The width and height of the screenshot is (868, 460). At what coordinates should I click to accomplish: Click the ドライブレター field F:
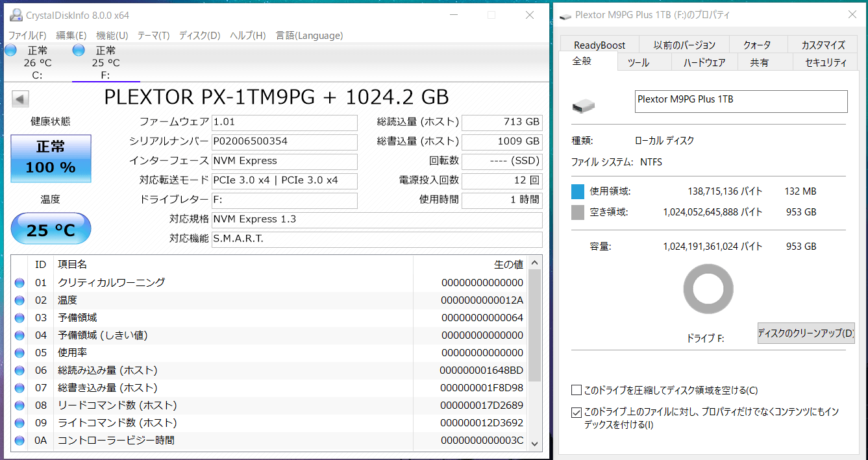pos(284,200)
